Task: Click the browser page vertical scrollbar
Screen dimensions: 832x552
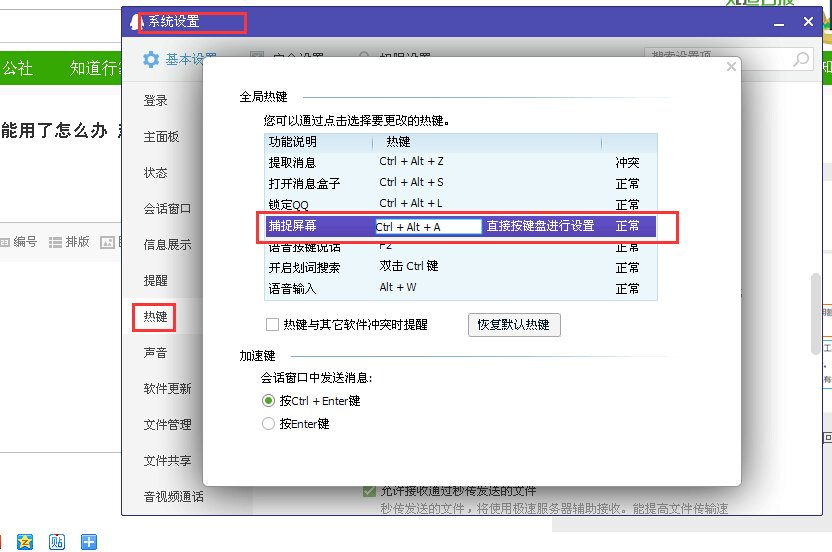Action: tap(816, 313)
